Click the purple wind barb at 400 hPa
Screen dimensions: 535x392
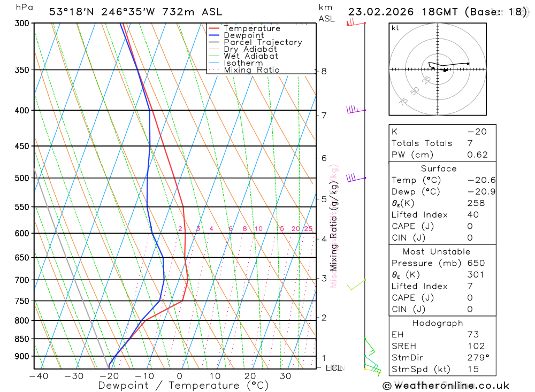[356, 110]
